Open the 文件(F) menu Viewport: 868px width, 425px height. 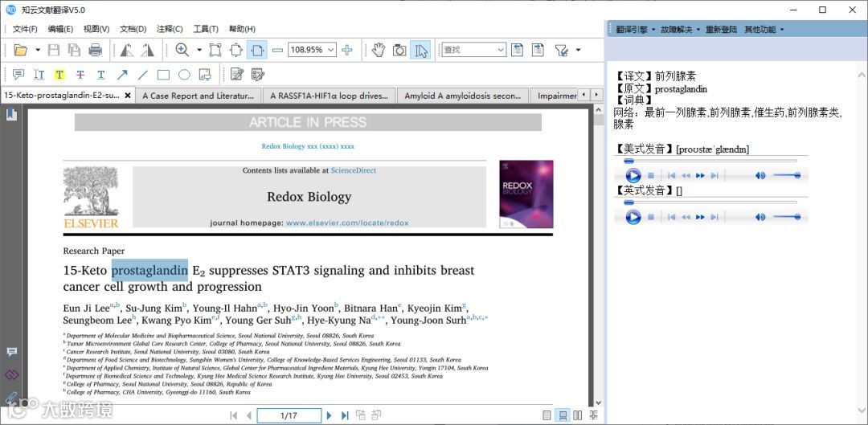coord(25,30)
